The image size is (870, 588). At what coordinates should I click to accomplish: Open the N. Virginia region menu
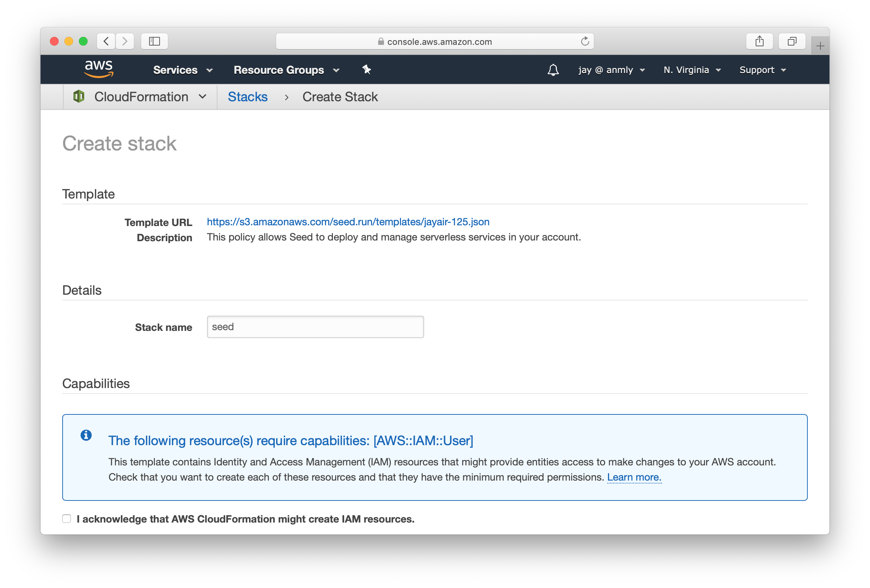692,70
